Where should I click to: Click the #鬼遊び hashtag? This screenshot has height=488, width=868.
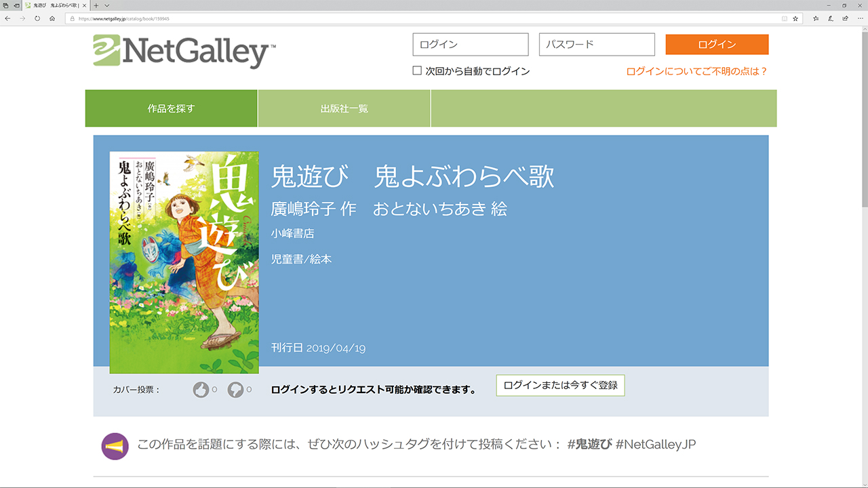coord(589,445)
